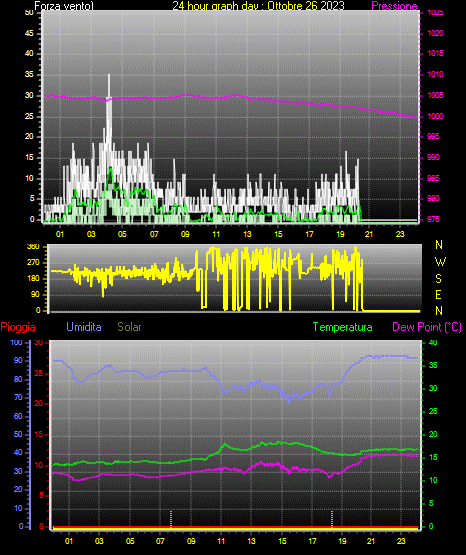Click the Temperatura legend label
This screenshot has width=466, height=555.
tap(342, 327)
